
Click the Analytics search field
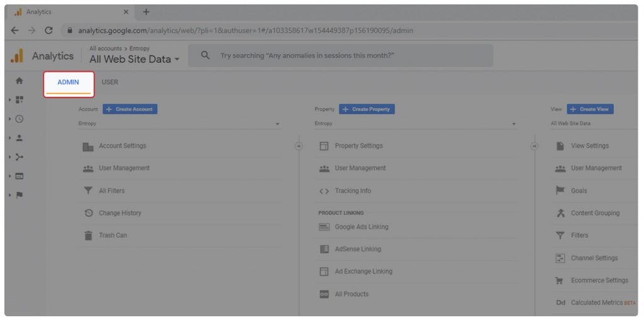click(x=340, y=55)
